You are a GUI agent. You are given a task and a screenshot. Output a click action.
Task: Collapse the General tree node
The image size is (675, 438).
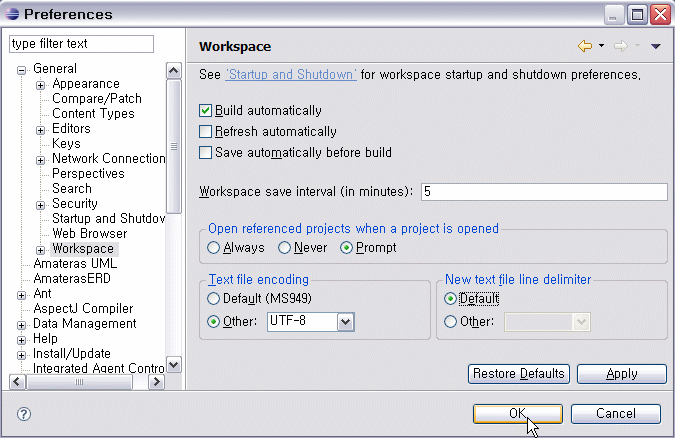click(x=22, y=69)
